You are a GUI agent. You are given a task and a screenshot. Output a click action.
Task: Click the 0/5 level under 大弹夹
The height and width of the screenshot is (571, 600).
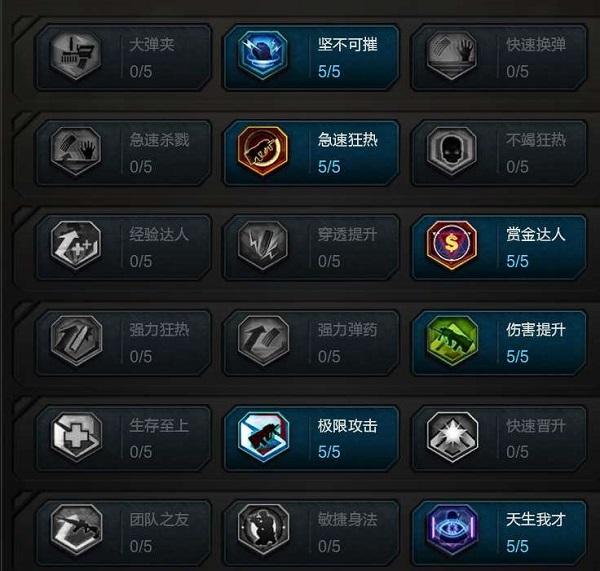point(141,72)
